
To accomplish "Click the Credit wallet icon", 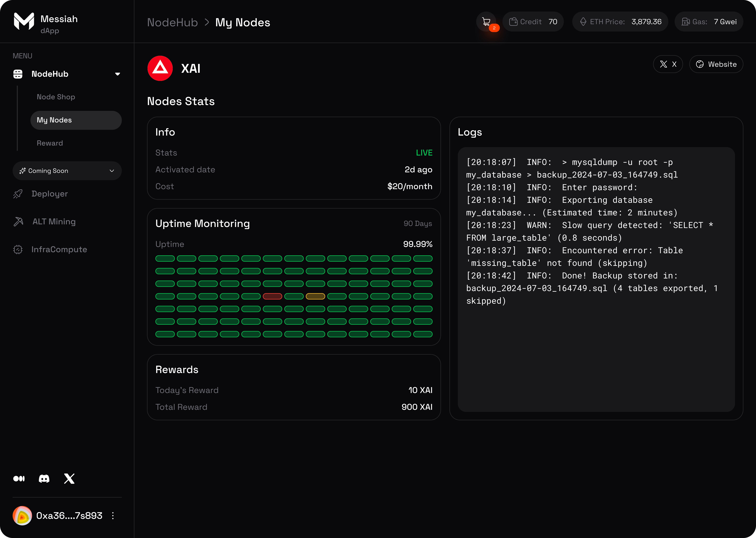I will click(x=513, y=22).
